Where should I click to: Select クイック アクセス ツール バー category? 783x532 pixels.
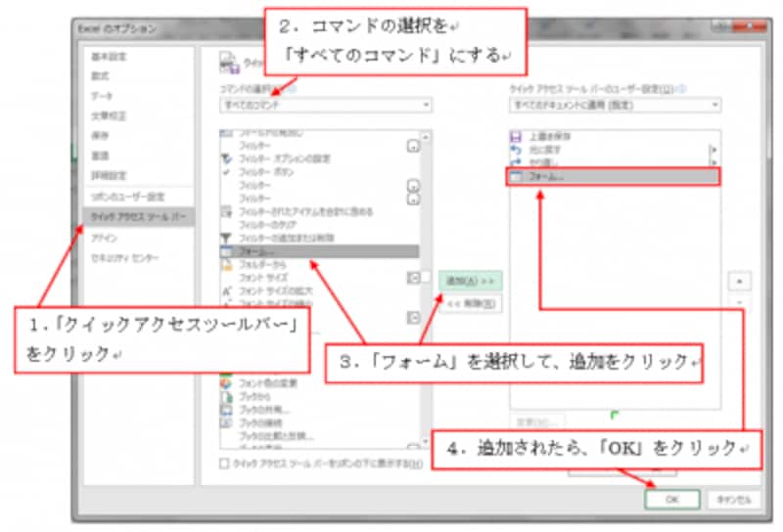[x=138, y=216]
